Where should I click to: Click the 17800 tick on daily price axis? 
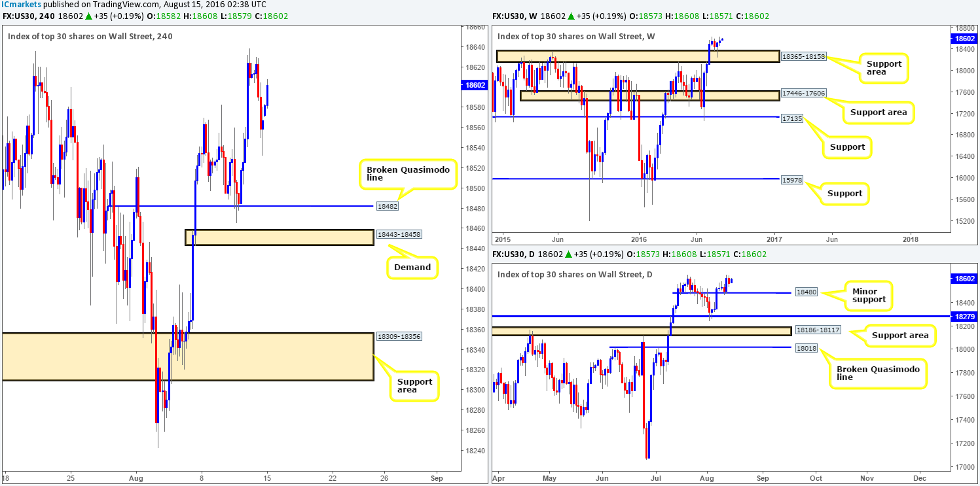[x=964, y=373]
